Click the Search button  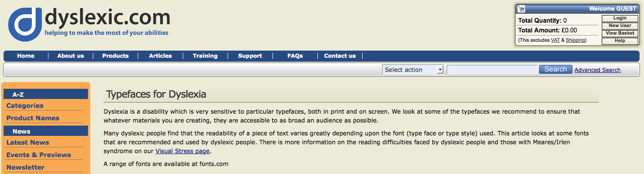(556, 69)
